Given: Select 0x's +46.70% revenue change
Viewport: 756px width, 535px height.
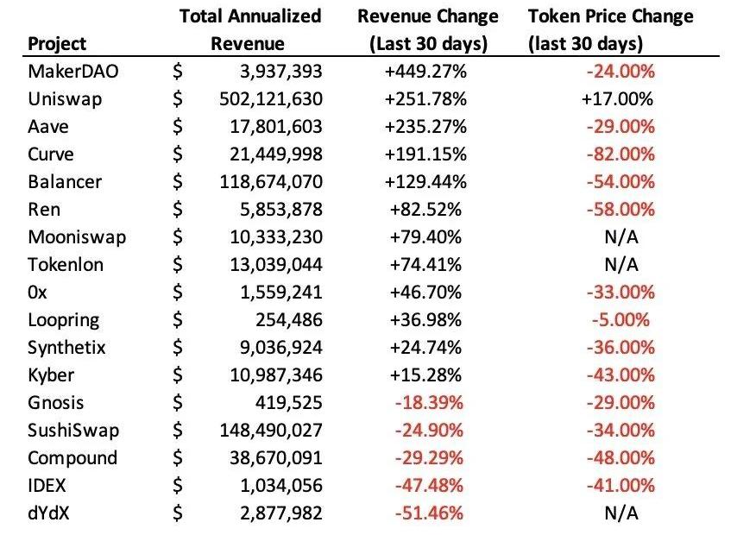Looking at the screenshot, I should coord(427,293).
